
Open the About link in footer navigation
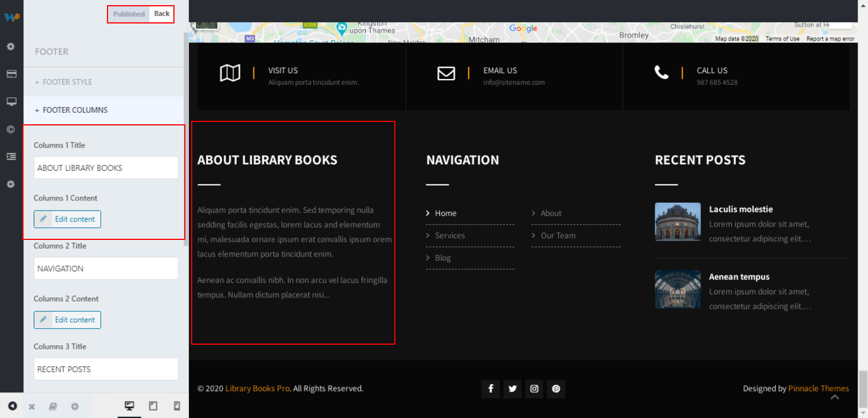pyautogui.click(x=551, y=213)
